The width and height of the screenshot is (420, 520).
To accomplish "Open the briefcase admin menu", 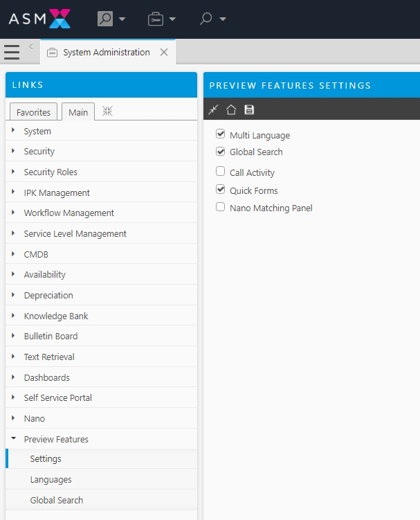I will tap(161, 19).
